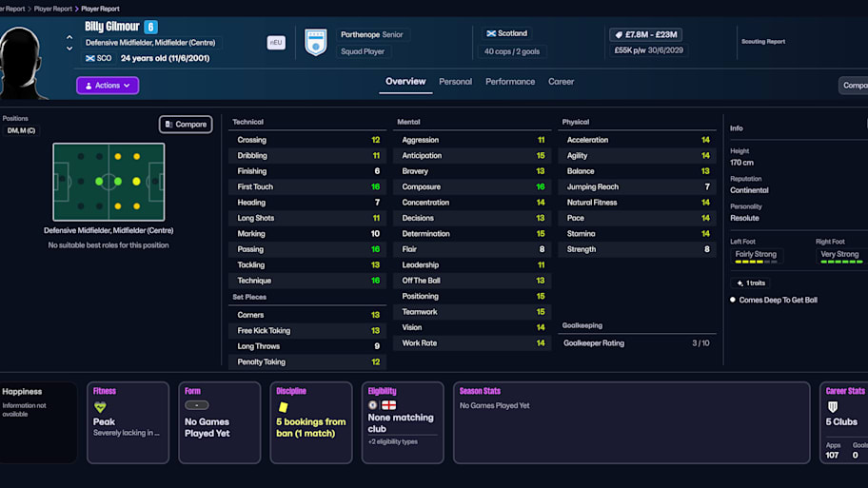Click the nEU status badge
Image resolution: width=868 pixels, height=488 pixels.
[x=276, y=43]
